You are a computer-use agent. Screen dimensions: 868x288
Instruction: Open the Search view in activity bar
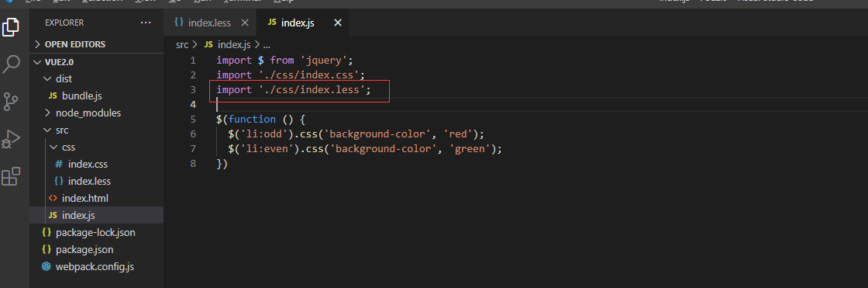point(11,64)
